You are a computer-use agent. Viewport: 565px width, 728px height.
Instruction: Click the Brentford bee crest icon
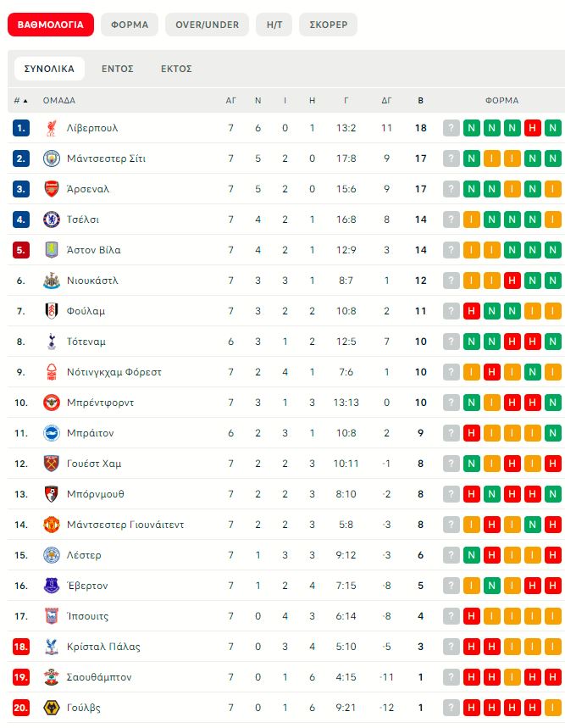52,403
